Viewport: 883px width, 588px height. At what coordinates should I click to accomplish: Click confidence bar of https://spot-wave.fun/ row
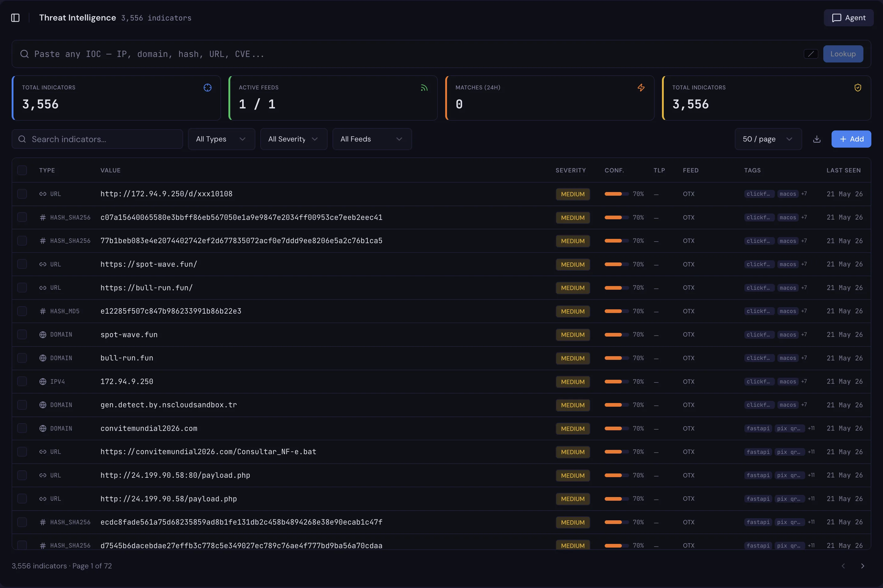(617, 264)
